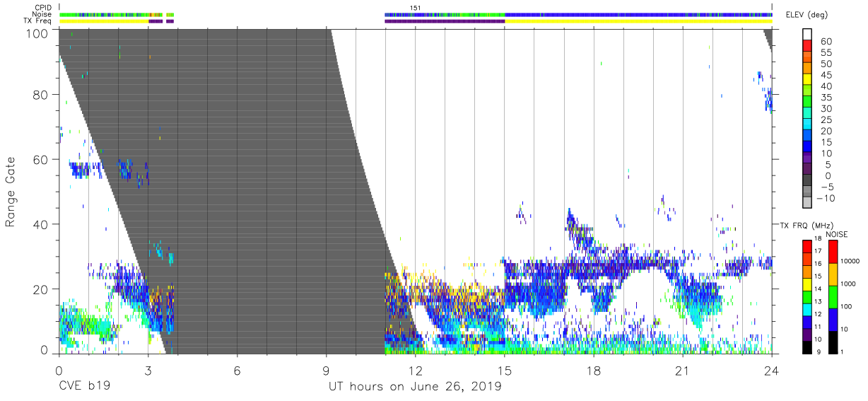The width and height of the screenshot is (868, 401).
Task: Click the black 9 MHz frequency swatch
Action: point(808,346)
